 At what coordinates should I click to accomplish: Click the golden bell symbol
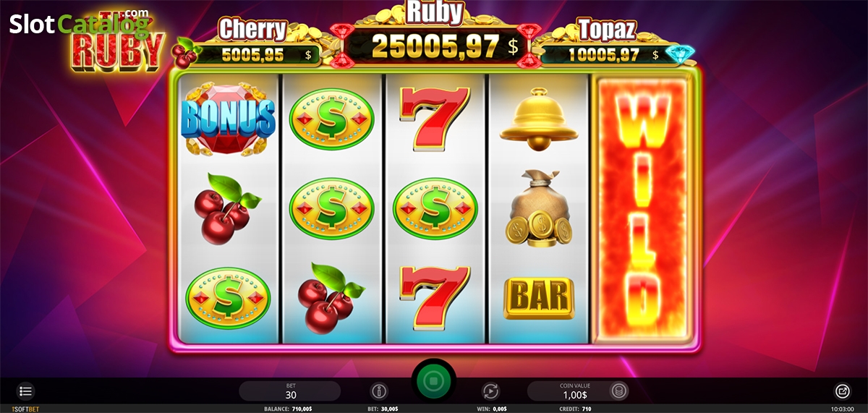click(539, 118)
